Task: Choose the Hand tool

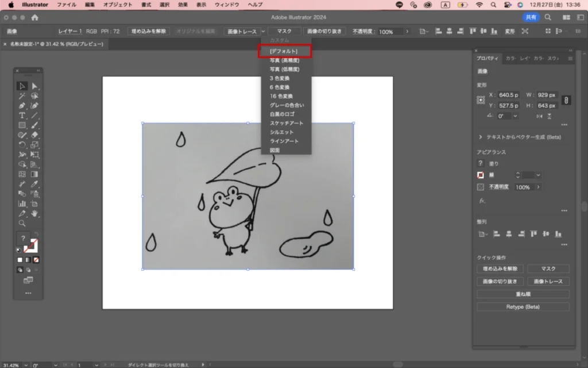Action: [x=34, y=213]
